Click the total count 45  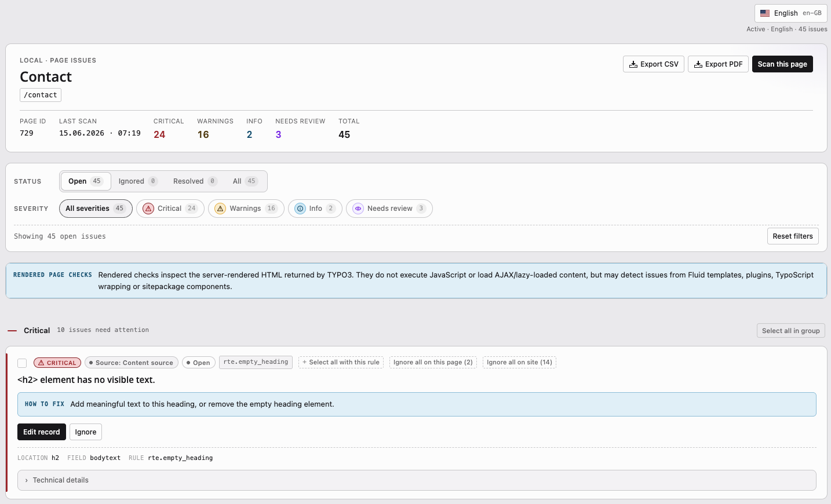pyautogui.click(x=344, y=134)
